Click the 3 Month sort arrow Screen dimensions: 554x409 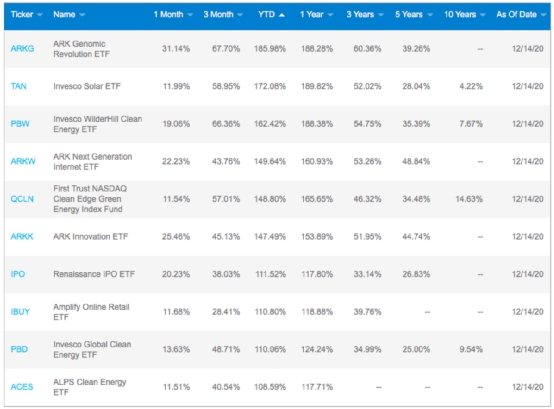[x=240, y=15]
